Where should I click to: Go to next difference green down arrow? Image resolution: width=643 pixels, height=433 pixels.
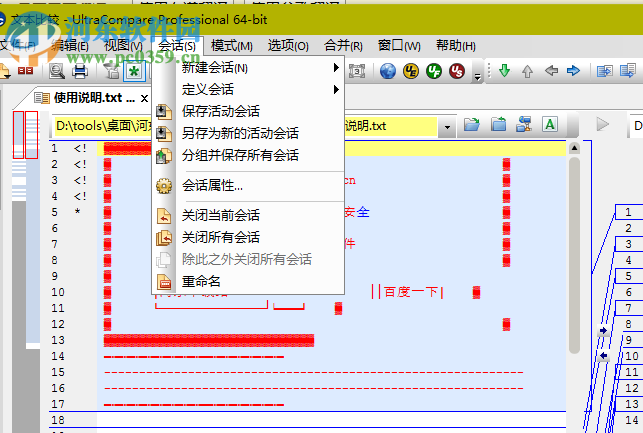coord(504,71)
